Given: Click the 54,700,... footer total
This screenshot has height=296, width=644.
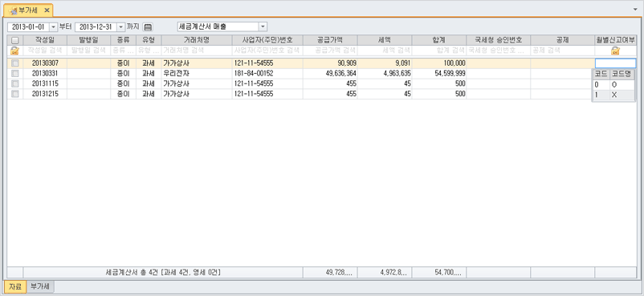Looking at the screenshot, I should [x=439, y=272].
